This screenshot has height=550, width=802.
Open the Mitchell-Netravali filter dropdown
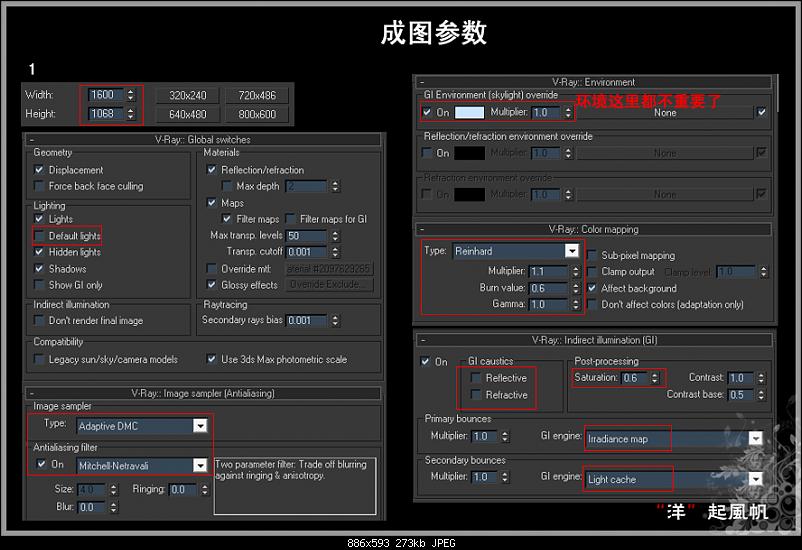coord(142,466)
